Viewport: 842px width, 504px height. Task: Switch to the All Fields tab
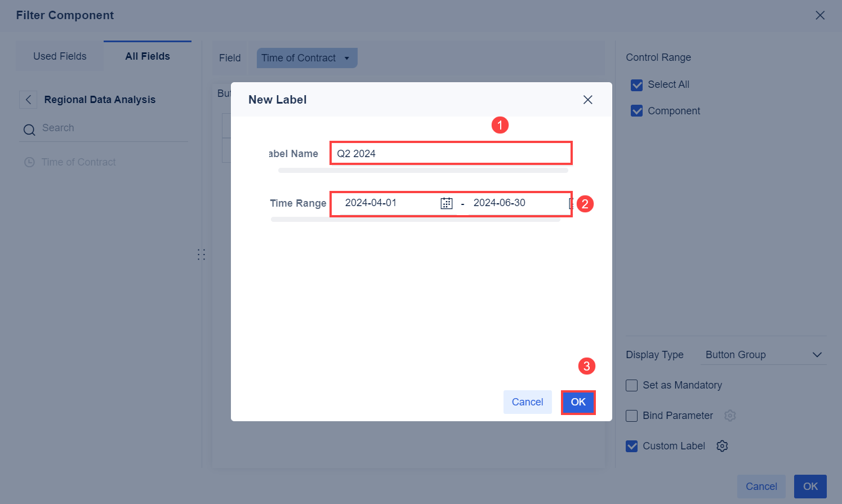click(x=147, y=56)
